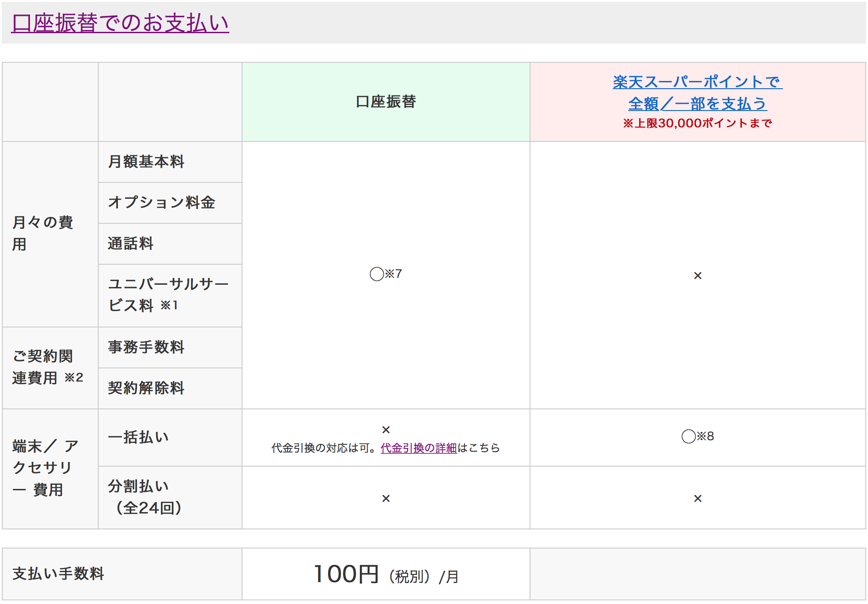Select the 口座振替 column header

386,102
